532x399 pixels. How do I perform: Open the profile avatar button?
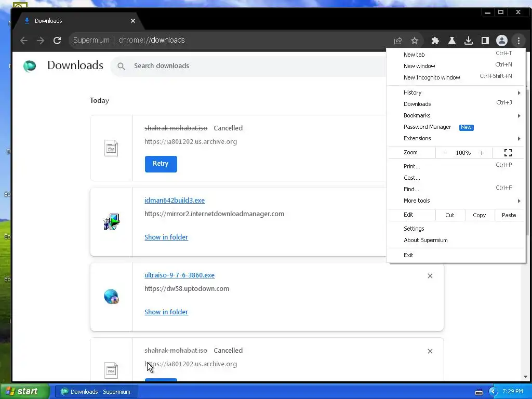(x=501, y=41)
